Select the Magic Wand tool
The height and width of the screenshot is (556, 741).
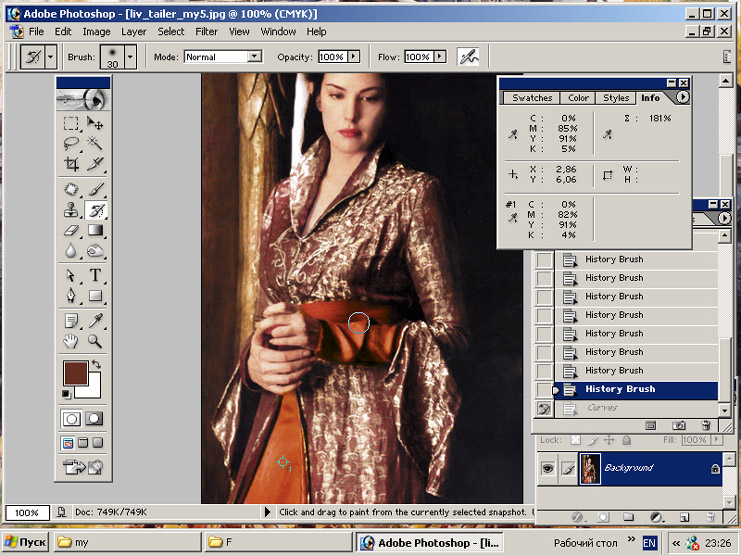click(x=95, y=143)
